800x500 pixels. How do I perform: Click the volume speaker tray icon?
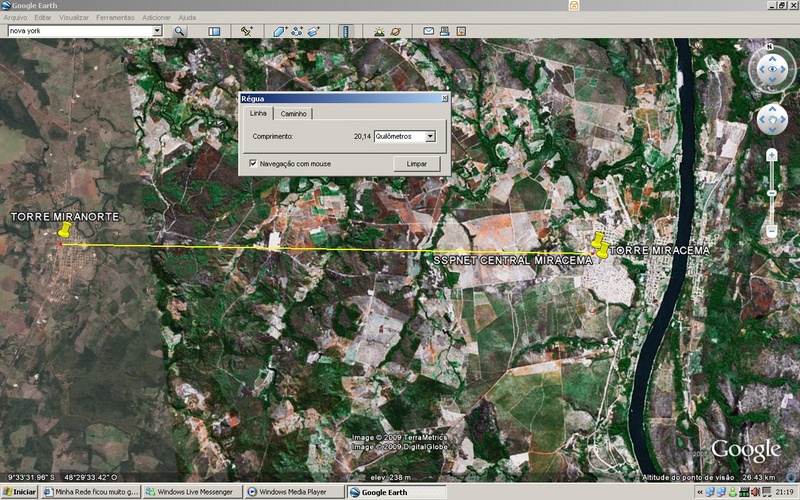click(x=756, y=492)
